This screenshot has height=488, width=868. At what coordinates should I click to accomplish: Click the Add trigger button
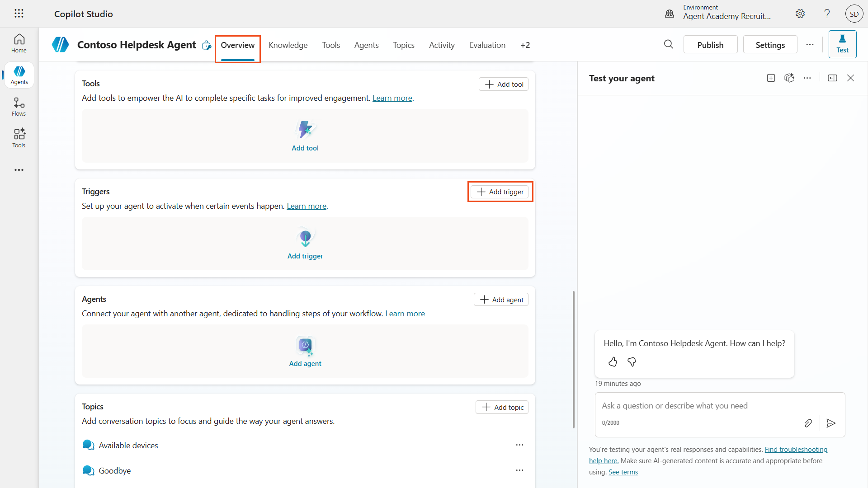pyautogui.click(x=500, y=192)
